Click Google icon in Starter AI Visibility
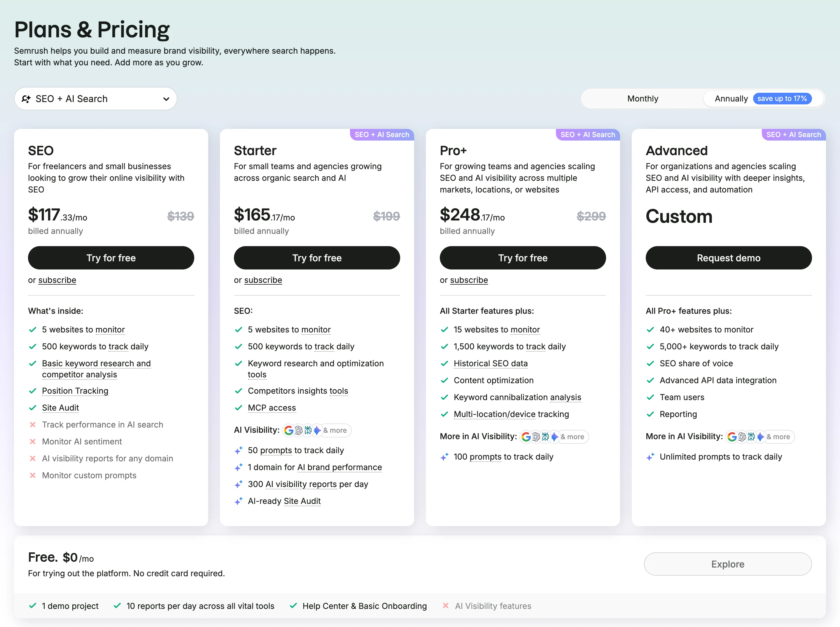Viewport: 840px width, 627px height. (289, 430)
